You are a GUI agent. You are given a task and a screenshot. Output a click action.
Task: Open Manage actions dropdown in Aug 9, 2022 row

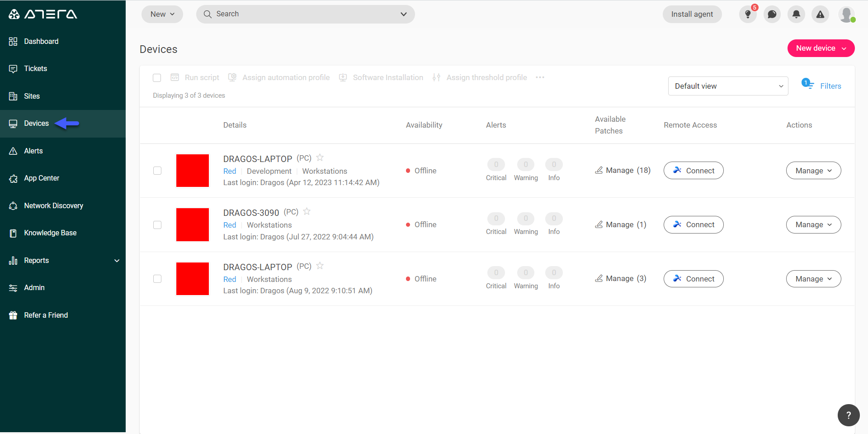(x=813, y=279)
